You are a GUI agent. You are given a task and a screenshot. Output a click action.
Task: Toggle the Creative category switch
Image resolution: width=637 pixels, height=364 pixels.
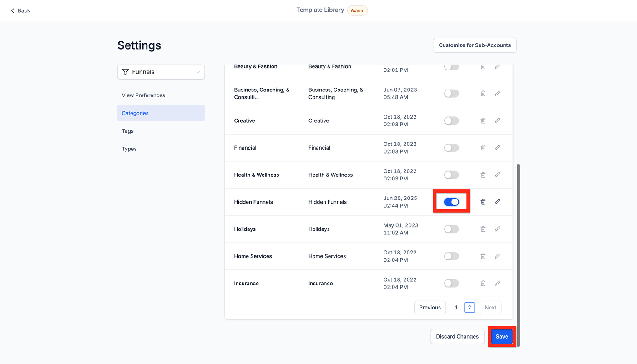tap(451, 121)
